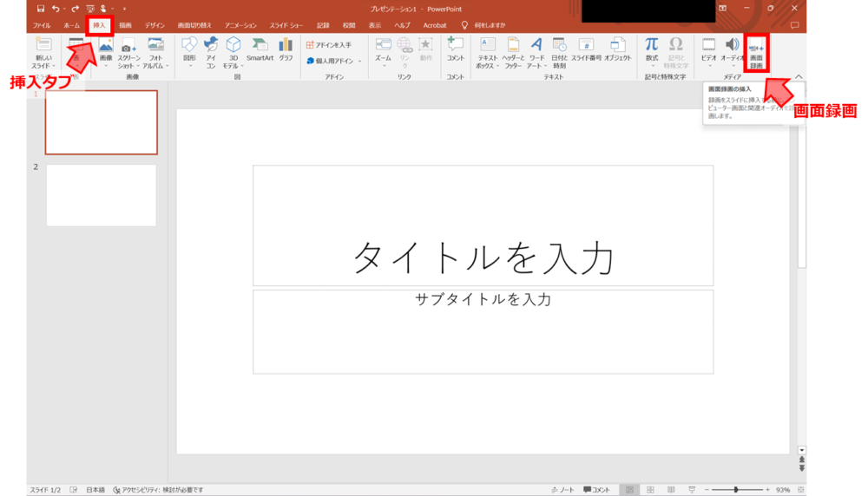Screen dimensions: 868x496
Task: Open the ファイル menu
Action: pyautogui.click(x=42, y=25)
